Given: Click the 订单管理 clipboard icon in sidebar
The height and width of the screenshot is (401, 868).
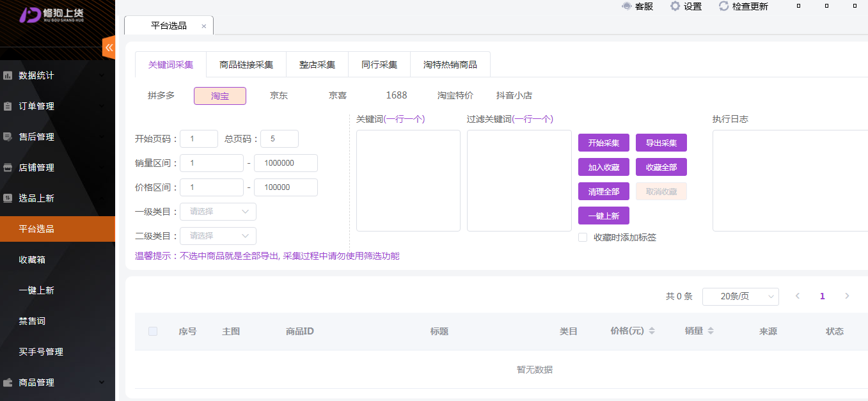Looking at the screenshot, I should tap(8, 106).
